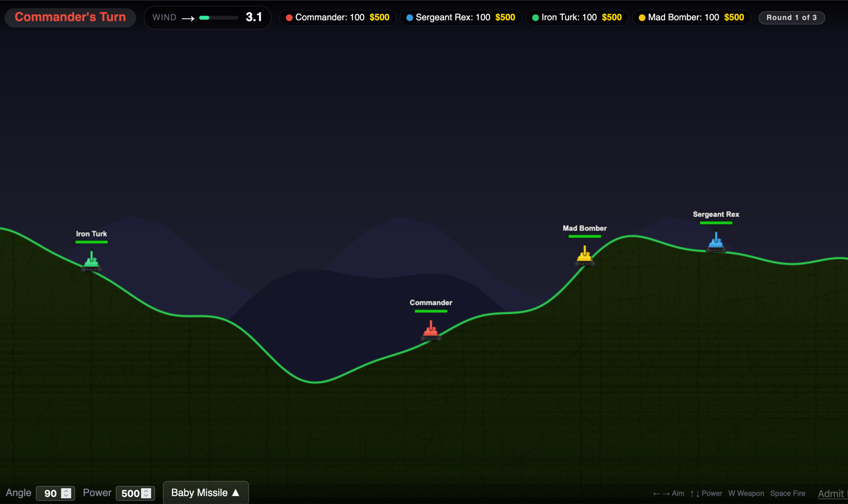Click the green dot beside Iron Turk score
This screenshot has width=848, height=504.
tap(535, 17)
